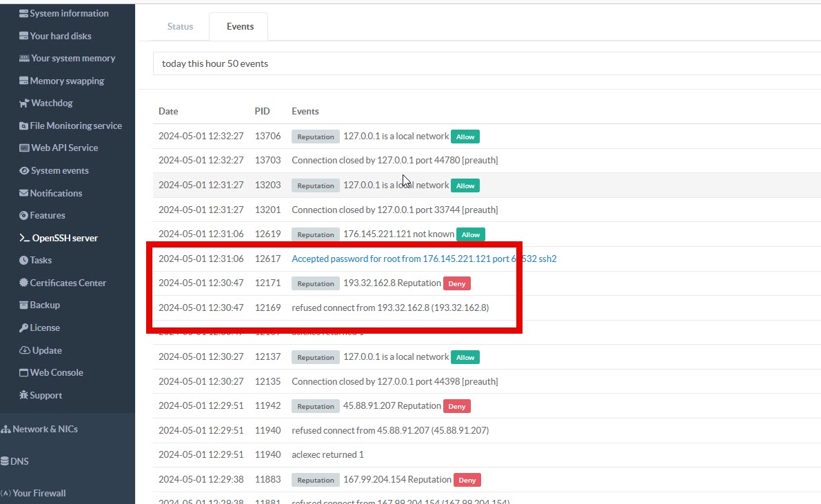821x504 pixels.
Task: Click the Support bug icon
Action: 24,396
